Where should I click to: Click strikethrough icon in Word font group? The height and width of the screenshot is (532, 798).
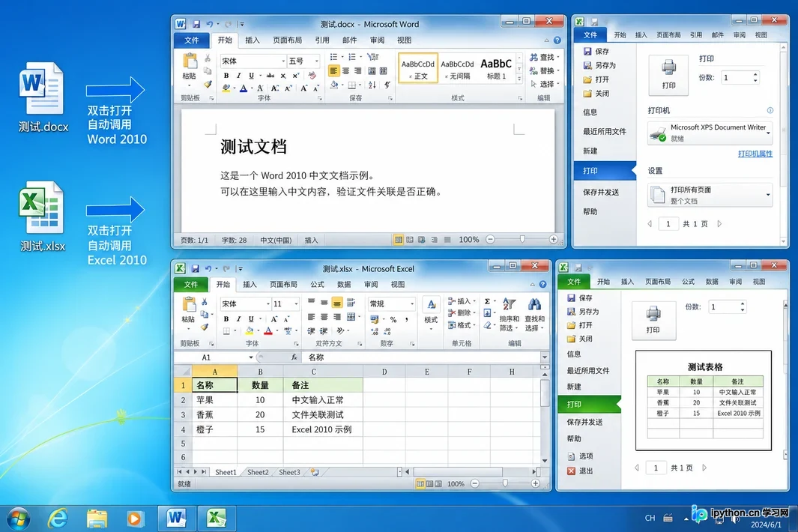click(270, 76)
